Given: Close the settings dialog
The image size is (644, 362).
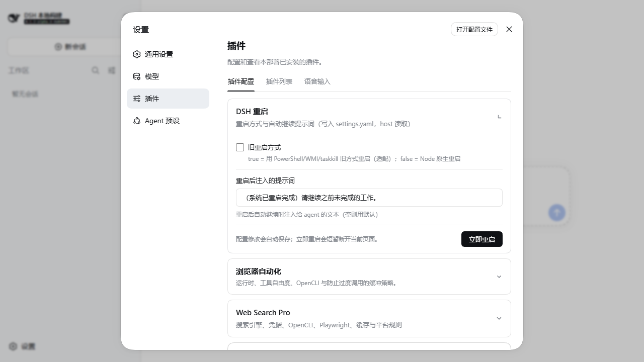Looking at the screenshot, I should (509, 29).
